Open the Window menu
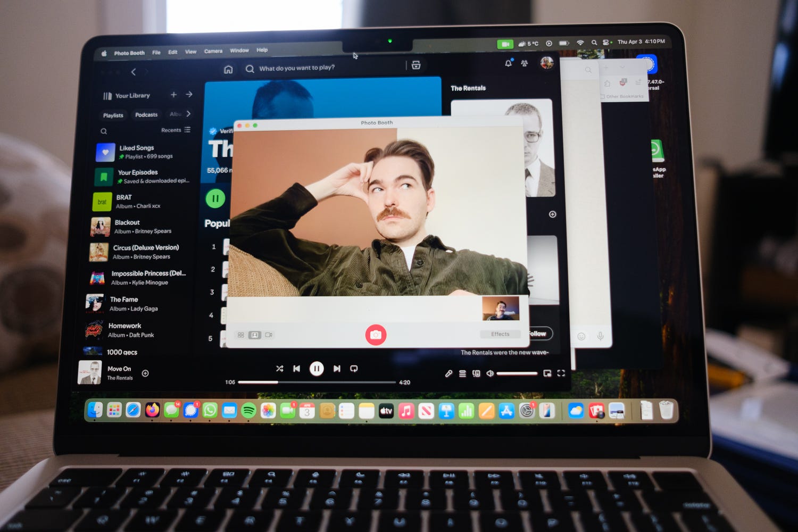This screenshot has height=532, width=798. coord(239,51)
